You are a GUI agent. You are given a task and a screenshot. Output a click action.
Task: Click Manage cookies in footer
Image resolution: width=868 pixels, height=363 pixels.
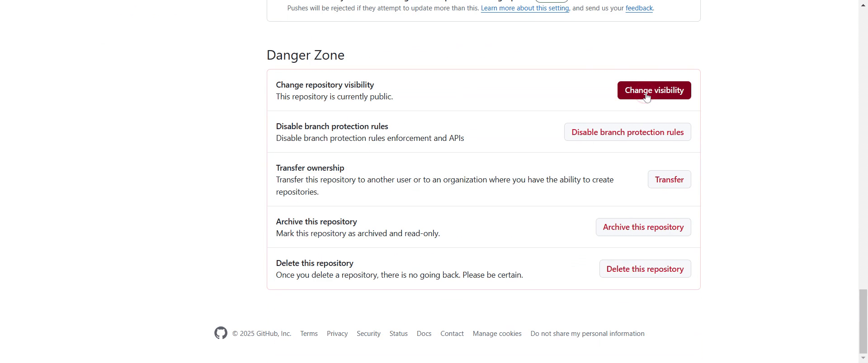click(497, 334)
